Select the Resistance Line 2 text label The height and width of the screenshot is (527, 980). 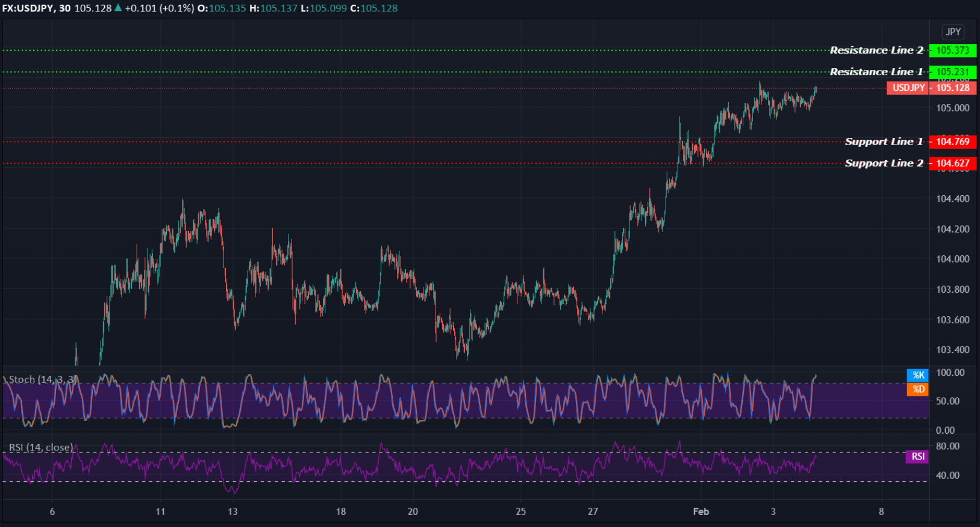[x=876, y=50]
